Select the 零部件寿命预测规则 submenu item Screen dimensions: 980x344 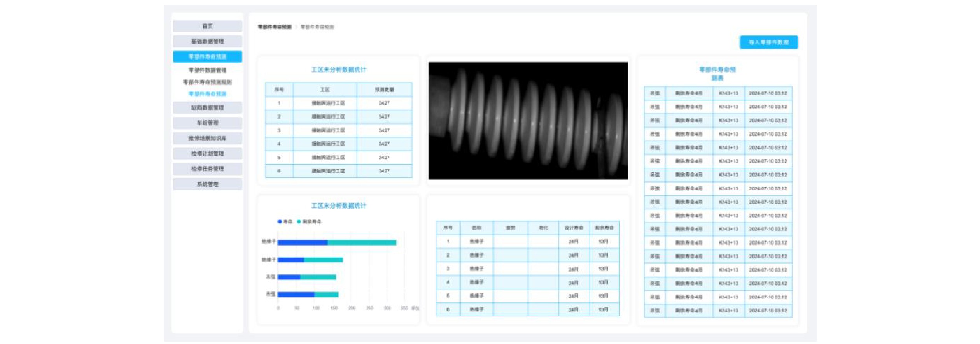[207, 82]
